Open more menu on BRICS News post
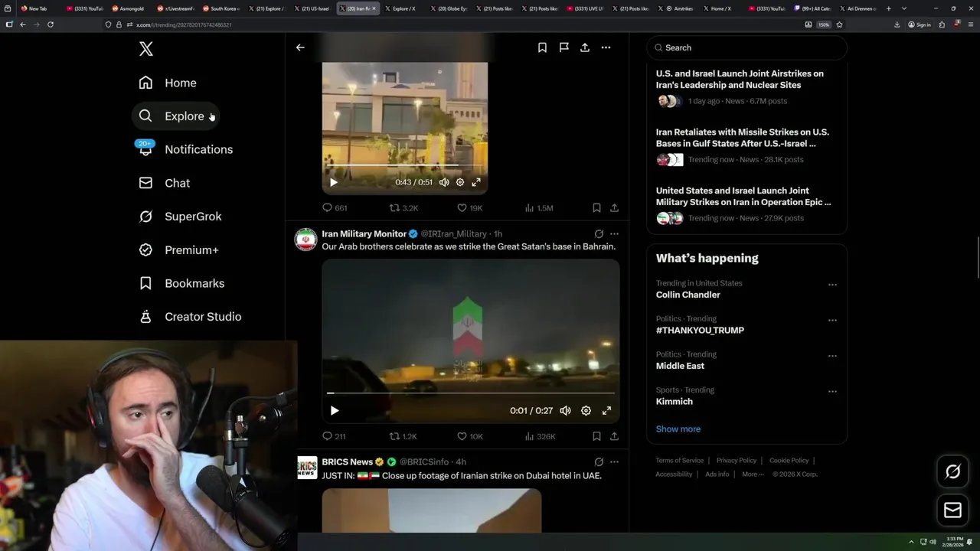 point(614,462)
